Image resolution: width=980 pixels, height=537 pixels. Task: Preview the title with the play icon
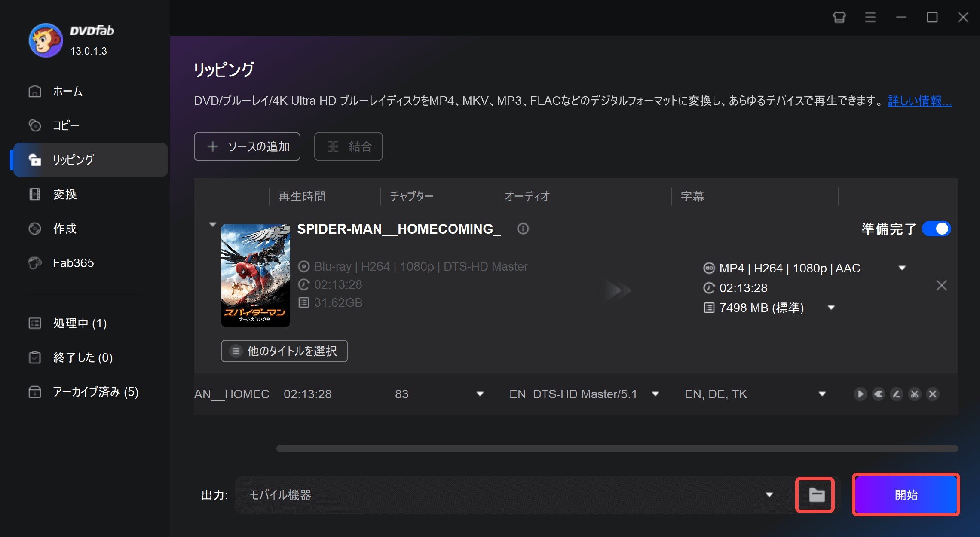pos(860,394)
